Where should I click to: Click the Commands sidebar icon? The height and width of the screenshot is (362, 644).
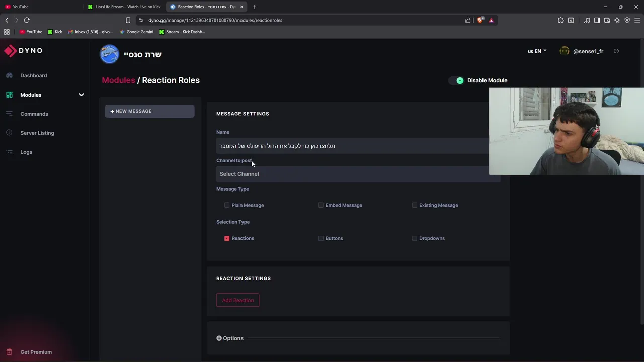click(9, 114)
